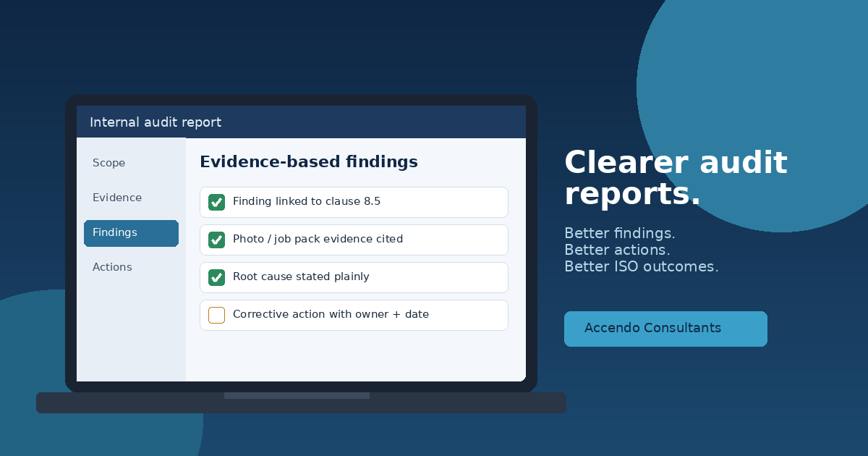Check 'Corrective action with owner + date' box

216,315
